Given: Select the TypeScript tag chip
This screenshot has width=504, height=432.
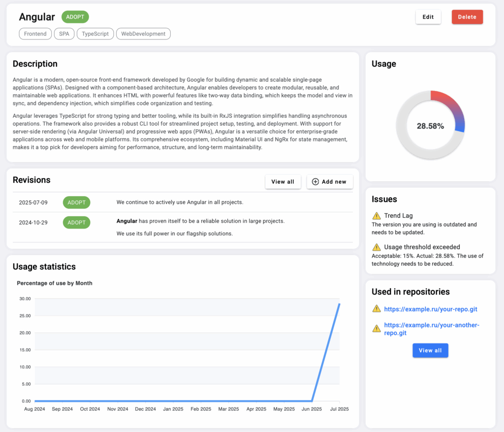Looking at the screenshot, I should (95, 34).
